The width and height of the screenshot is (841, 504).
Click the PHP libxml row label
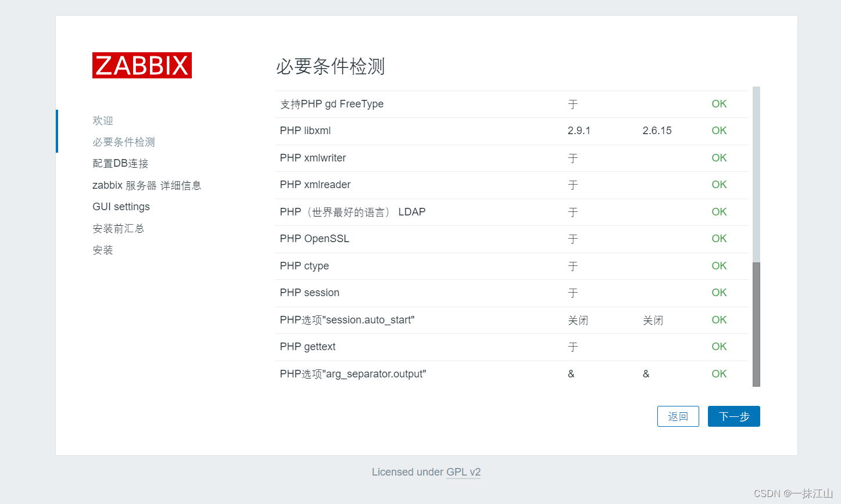click(305, 131)
